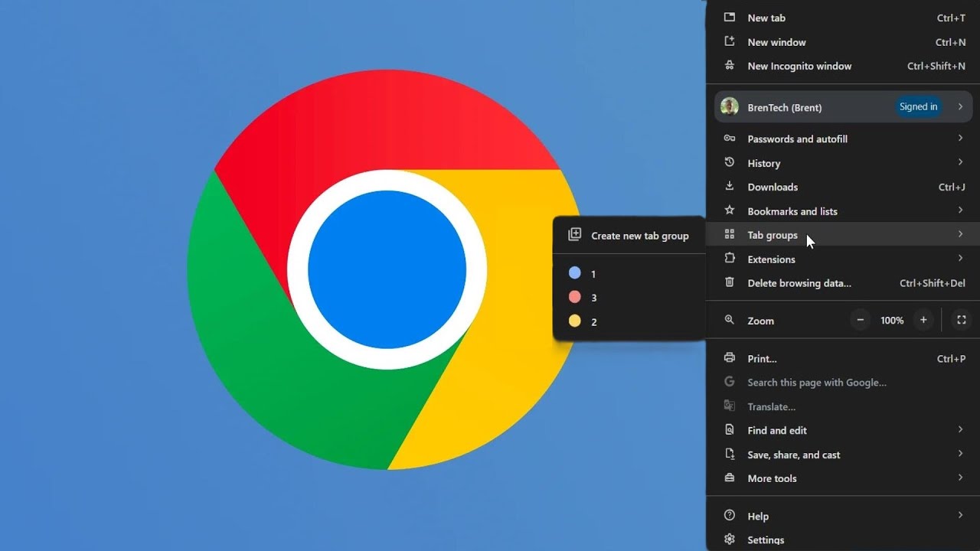The width and height of the screenshot is (980, 551).
Task: Click the New tab icon
Action: point(730,18)
